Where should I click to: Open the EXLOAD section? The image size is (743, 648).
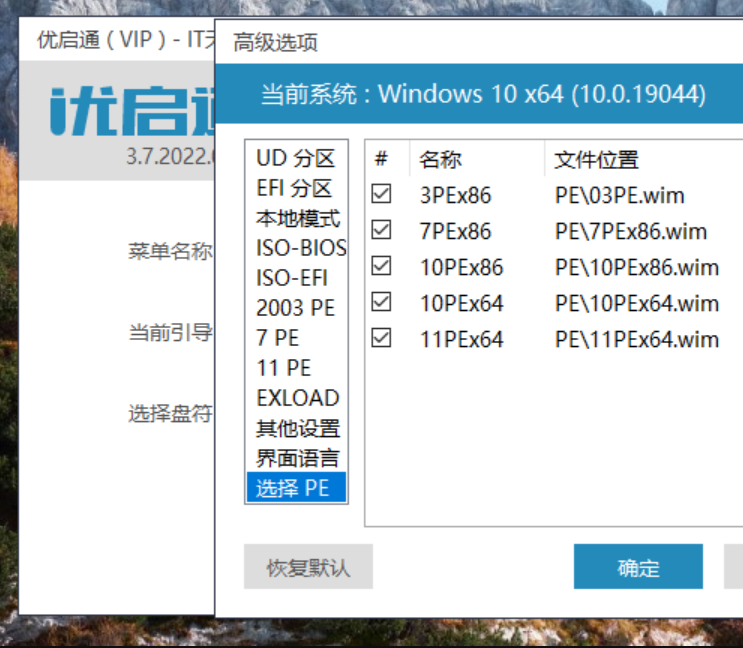point(296,398)
